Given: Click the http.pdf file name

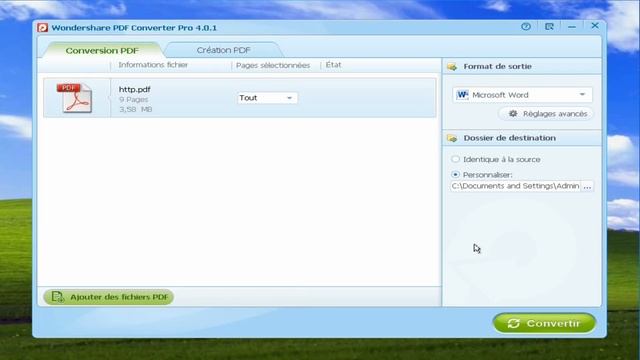Looking at the screenshot, I should coord(135,89).
